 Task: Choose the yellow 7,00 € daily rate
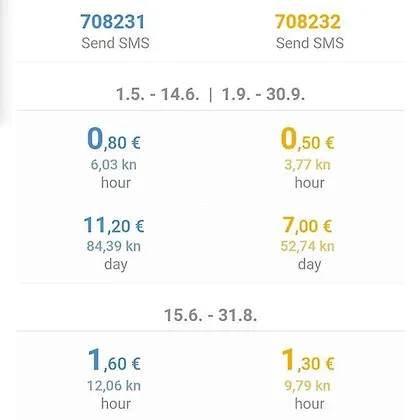click(x=307, y=225)
